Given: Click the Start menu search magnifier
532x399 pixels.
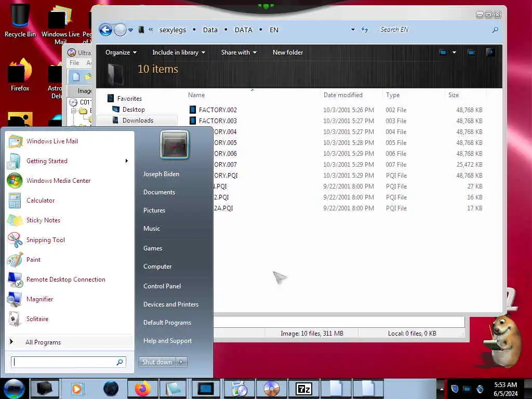Looking at the screenshot, I should [x=119, y=362].
